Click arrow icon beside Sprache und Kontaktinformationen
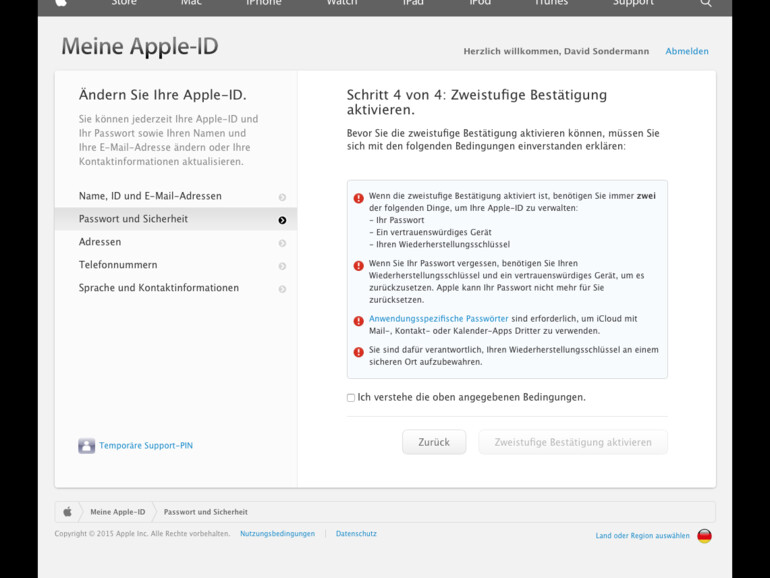Viewport: 770px width, 578px height. pyautogui.click(x=282, y=289)
